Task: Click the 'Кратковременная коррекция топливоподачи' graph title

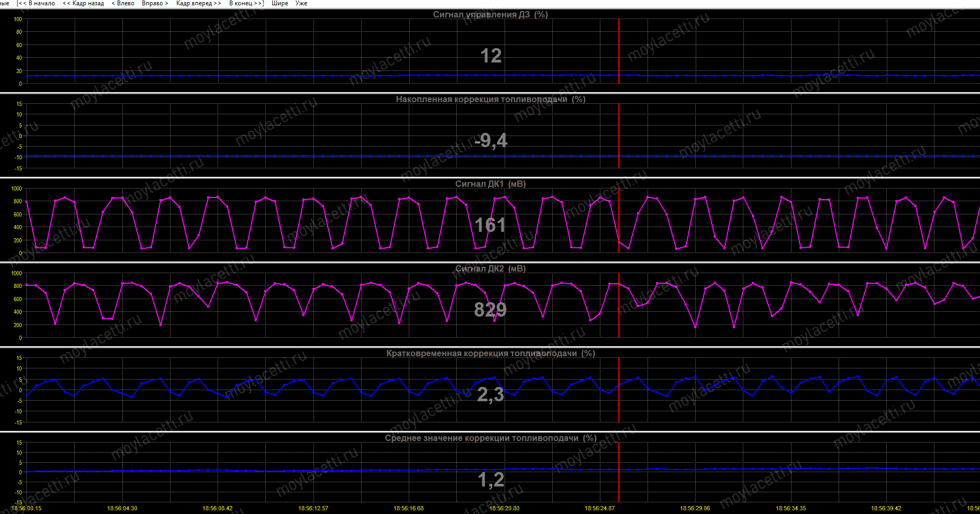Action: [x=490, y=353]
